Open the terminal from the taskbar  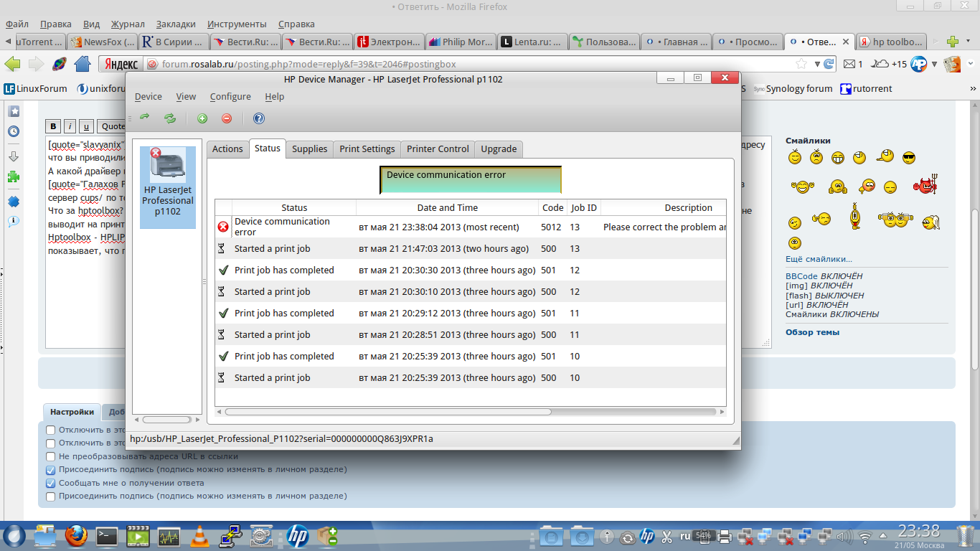(107, 536)
